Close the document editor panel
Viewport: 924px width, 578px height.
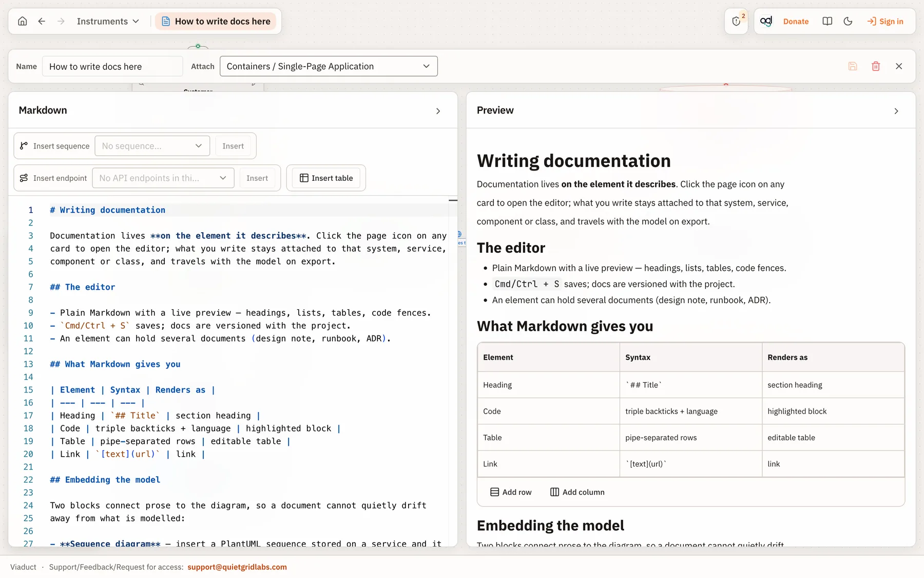pyautogui.click(x=899, y=66)
